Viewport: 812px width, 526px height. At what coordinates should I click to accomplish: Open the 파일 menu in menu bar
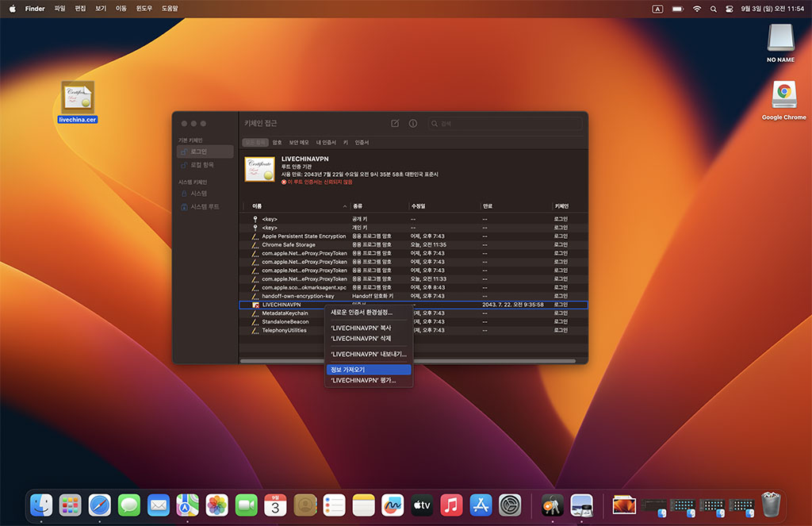[60, 8]
